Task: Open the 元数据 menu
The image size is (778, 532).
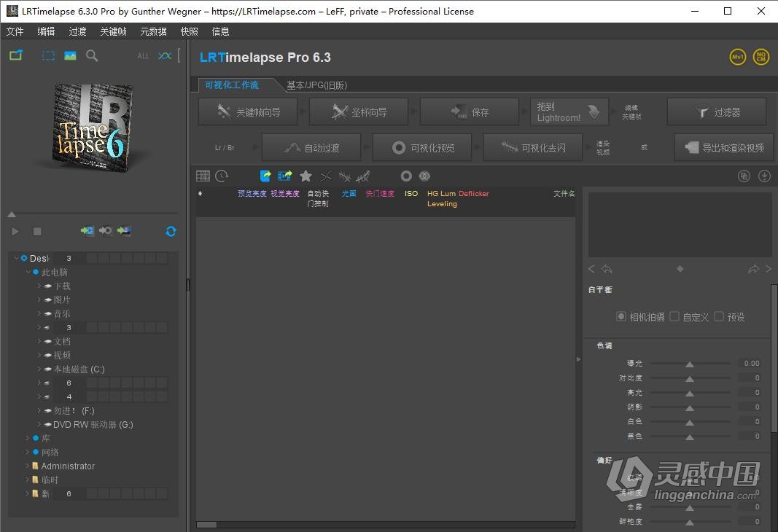Action: pos(153,32)
